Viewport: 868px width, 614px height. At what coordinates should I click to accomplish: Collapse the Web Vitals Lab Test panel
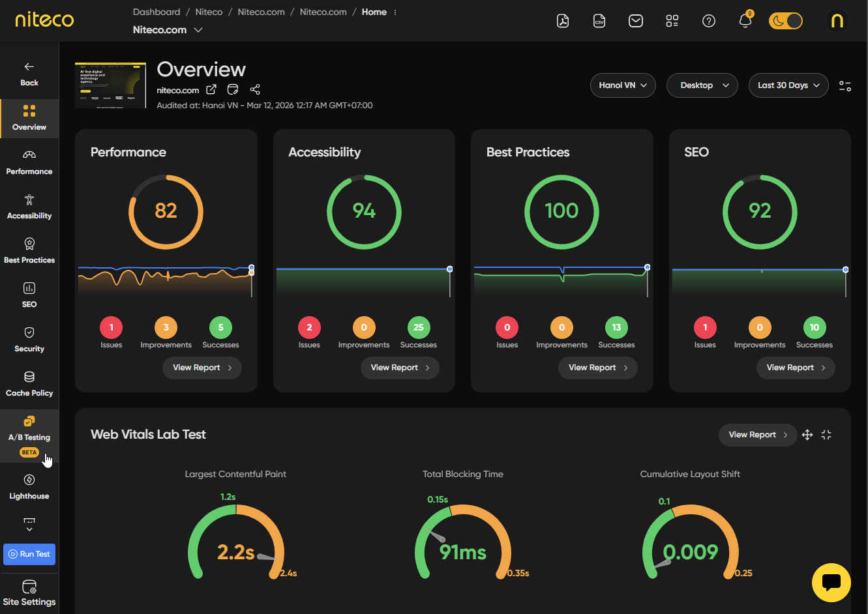tap(826, 435)
